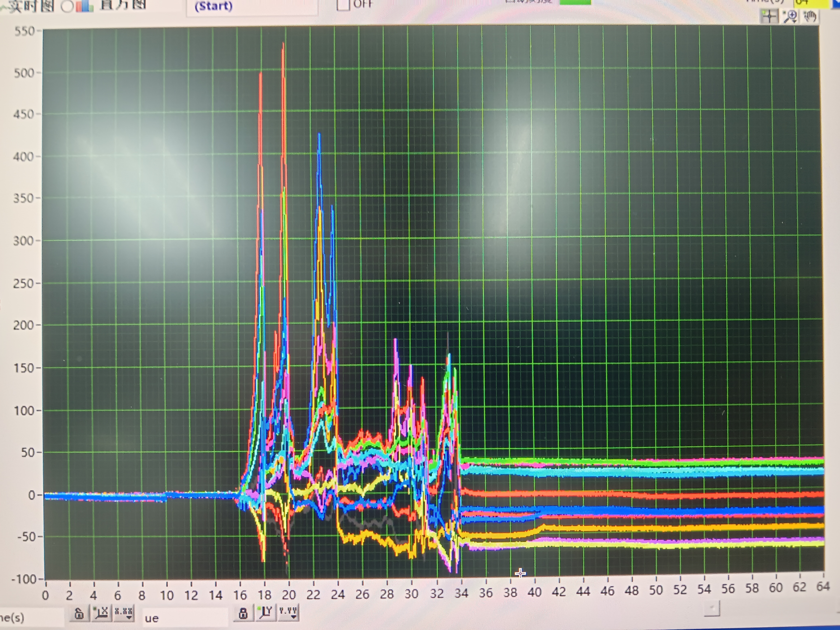Click X-axis autoscale once button

pyautogui.click(x=101, y=613)
